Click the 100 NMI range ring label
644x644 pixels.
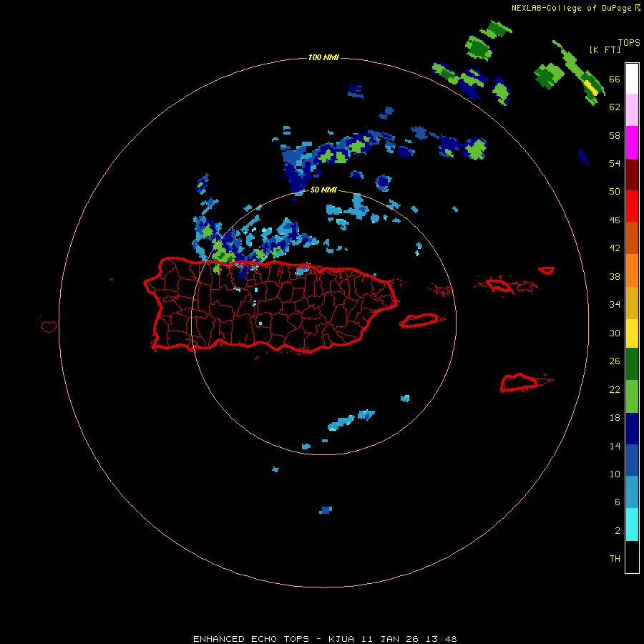click(x=323, y=57)
